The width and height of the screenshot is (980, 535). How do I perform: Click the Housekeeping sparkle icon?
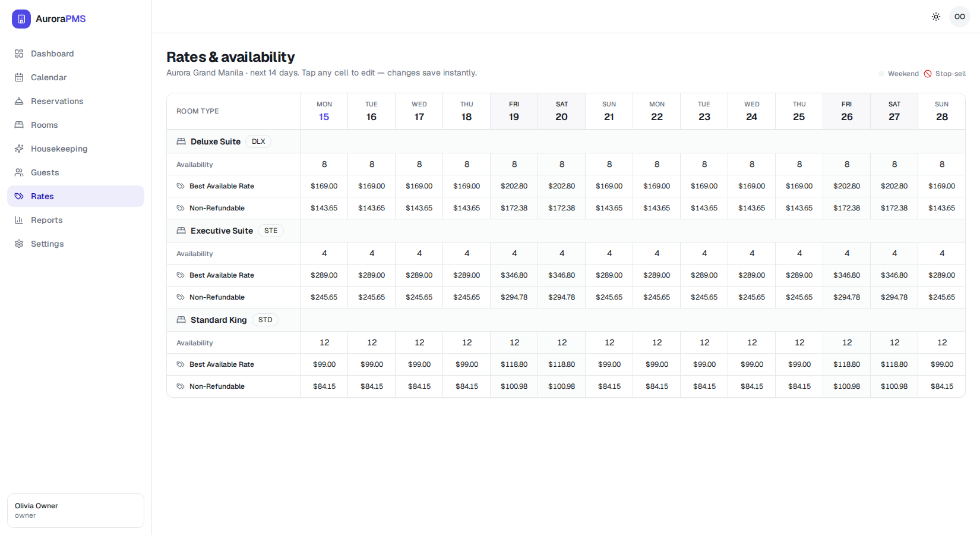pos(19,149)
